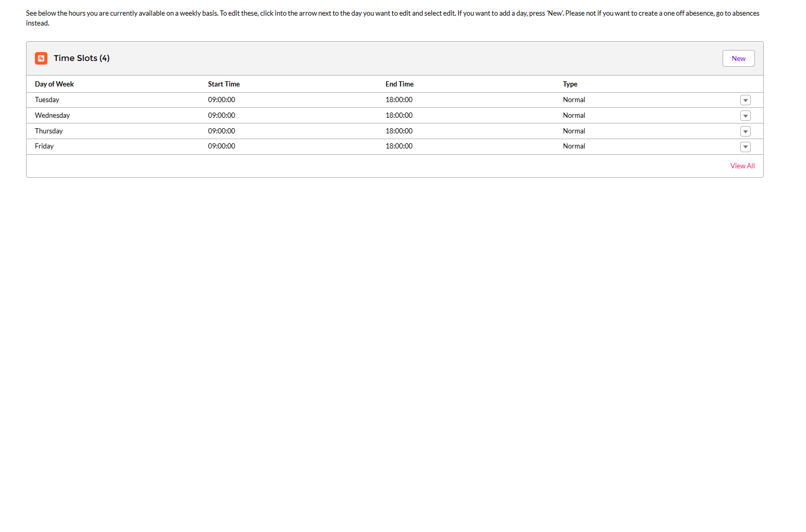Viewport: 806px width, 532px height.
Task: Click the Tuesday row label
Action: coord(47,100)
